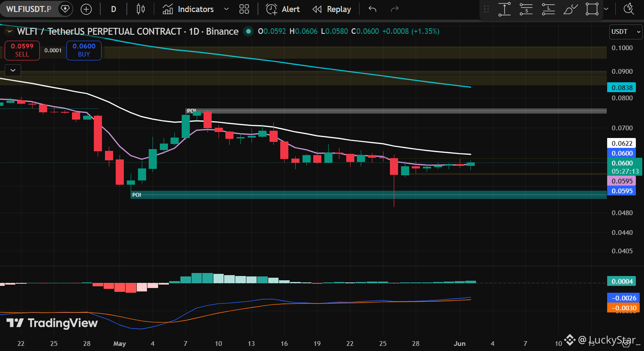Click the 16 date on the time axis
Screen dimensions: 644x351
point(284,343)
